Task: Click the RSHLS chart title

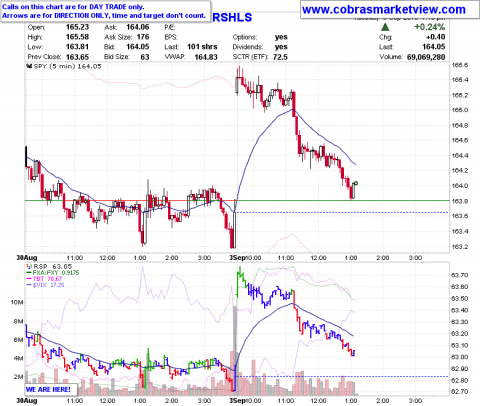Action: point(232,17)
